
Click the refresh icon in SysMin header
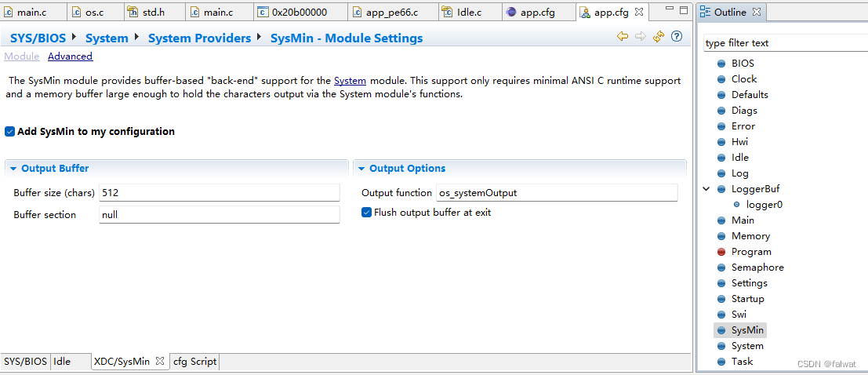tap(658, 37)
